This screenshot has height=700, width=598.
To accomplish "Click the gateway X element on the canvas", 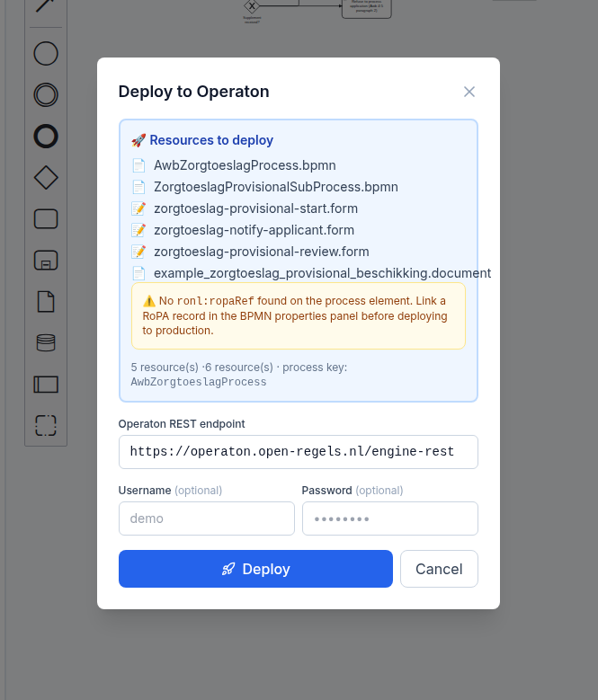I will click(252, 6).
